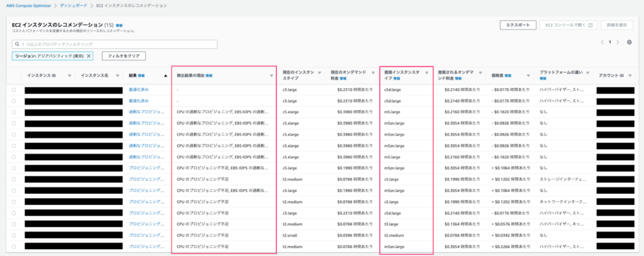Click the t3.large recommended type cell

(391, 225)
